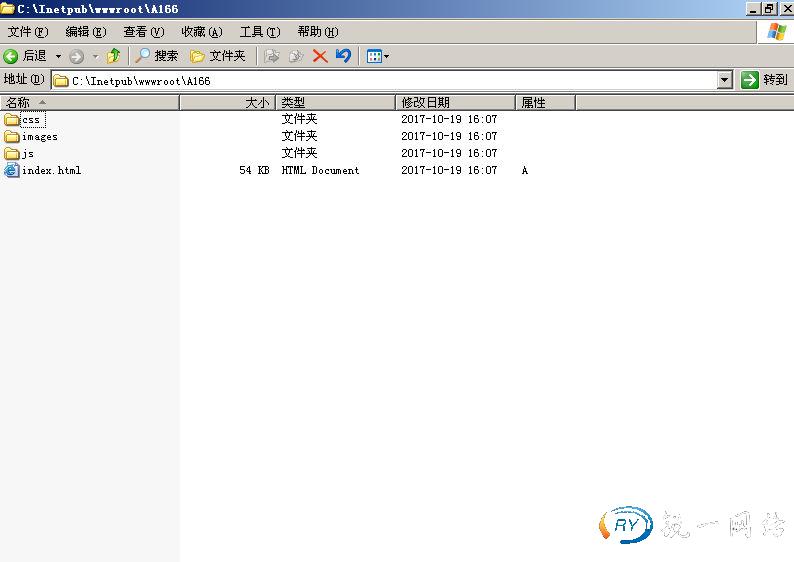Click the red Delete X icon

[x=320, y=56]
